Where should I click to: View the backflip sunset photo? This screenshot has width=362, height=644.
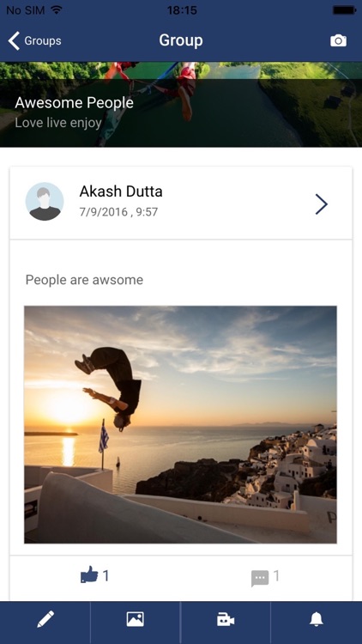tap(181, 425)
